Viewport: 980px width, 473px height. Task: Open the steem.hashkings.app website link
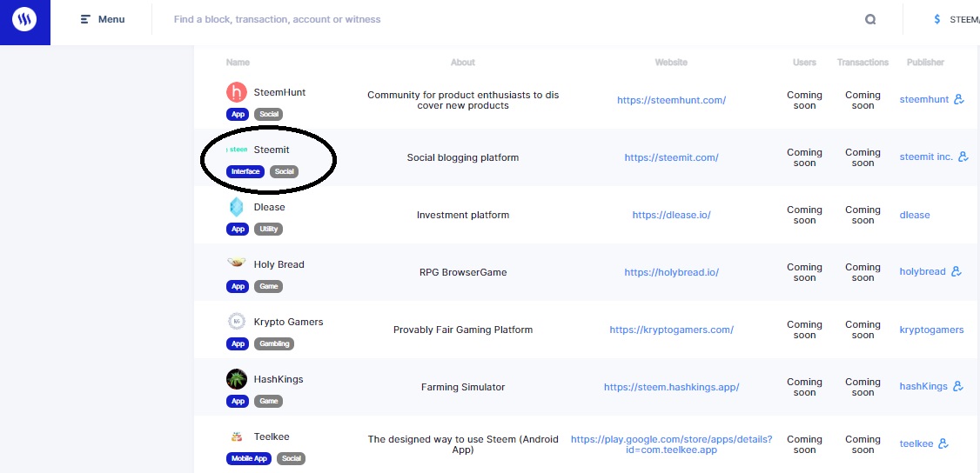671,387
